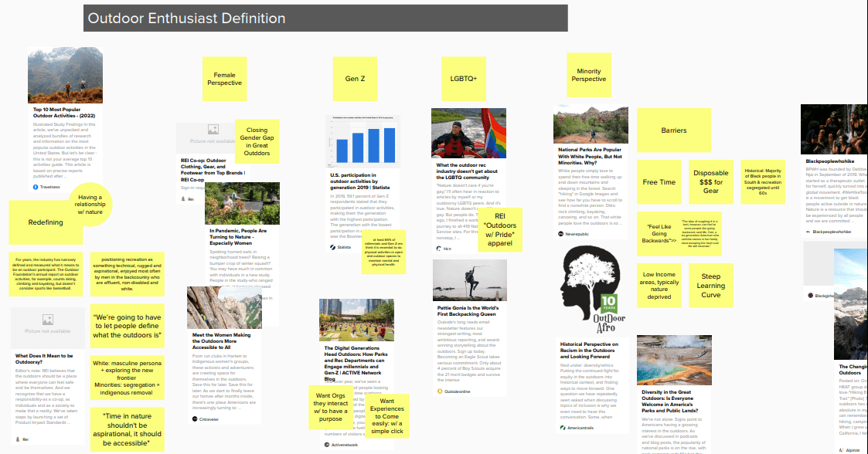Click the REI Outdoors w/ Pride apparel note
The height and width of the screenshot is (454, 868).
[500, 229]
